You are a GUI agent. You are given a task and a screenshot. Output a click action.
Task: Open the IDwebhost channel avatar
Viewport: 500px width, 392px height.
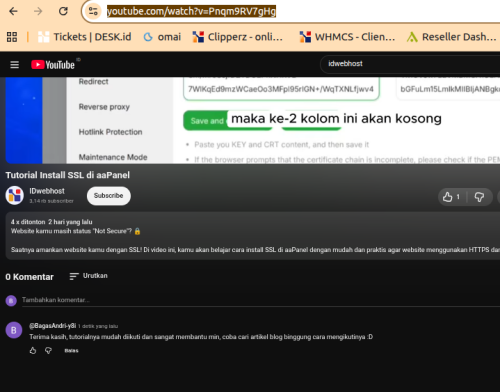15,195
